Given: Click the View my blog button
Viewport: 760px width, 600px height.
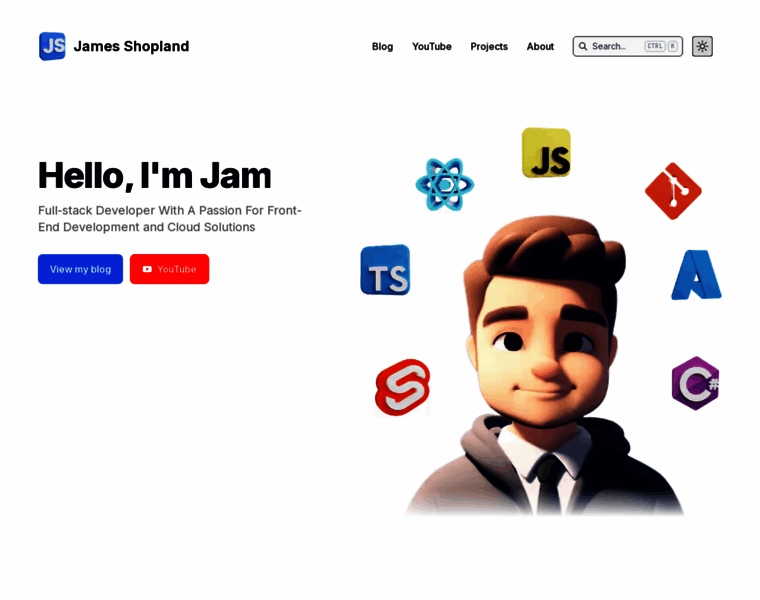Looking at the screenshot, I should [80, 269].
